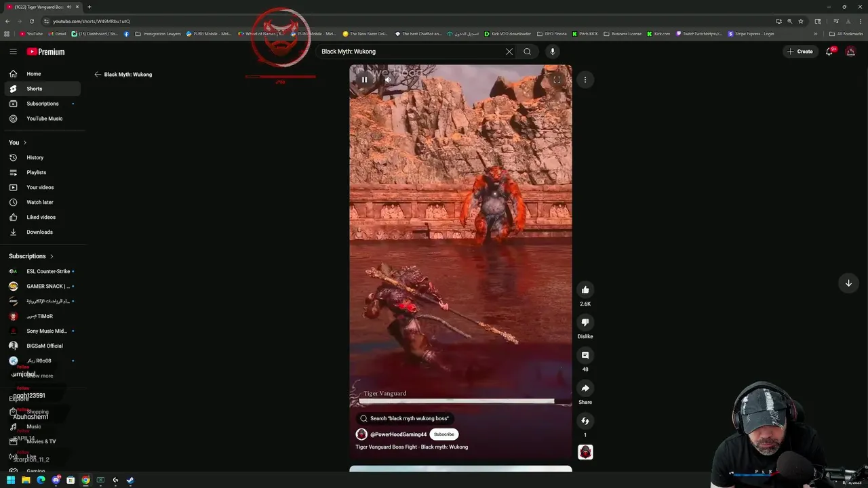Go back in the browser
The height and width of the screenshot is (488, 868).
7,21
